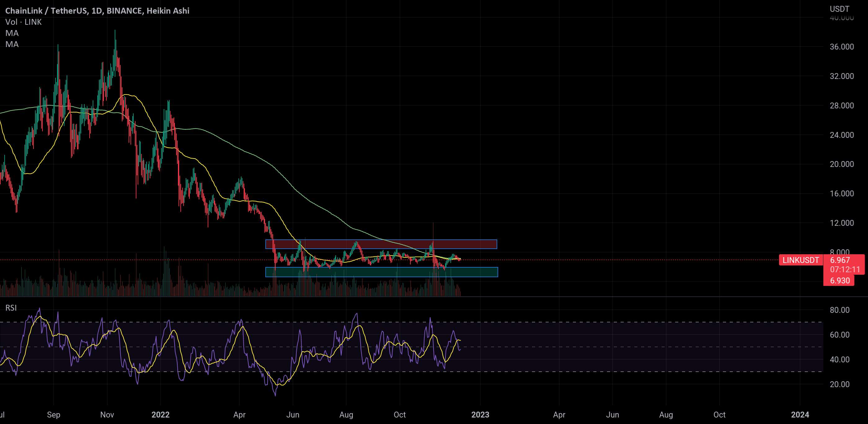
Task: Select the second MA indicator label
Action: [x=12, y=45]
